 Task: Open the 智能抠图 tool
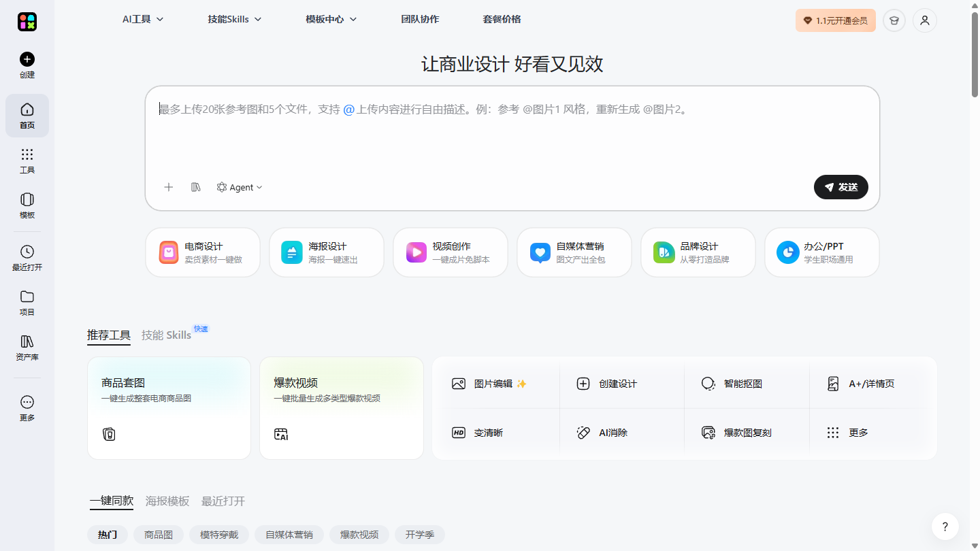point(747,384)
